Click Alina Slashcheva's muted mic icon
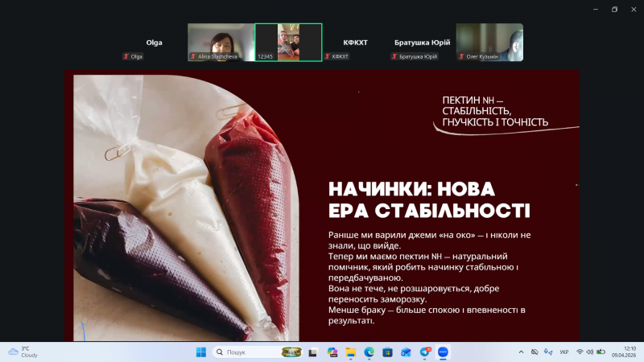This screenshot has height=362, width=644. click(193, 57)
